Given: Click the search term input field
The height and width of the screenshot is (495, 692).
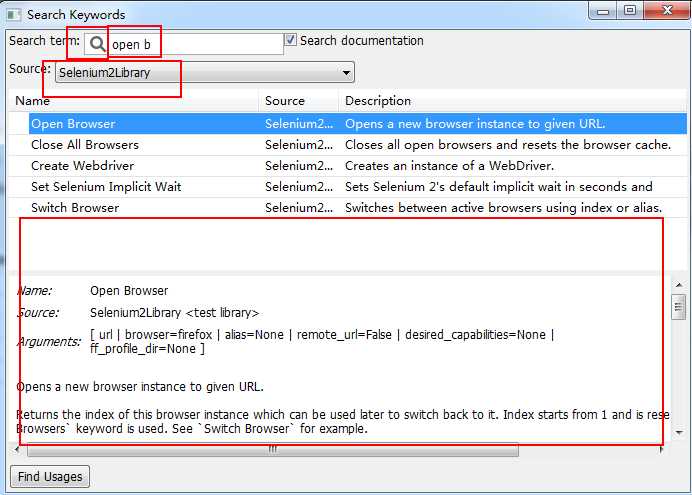Looking at the screenshot, I should click(184, 44).
